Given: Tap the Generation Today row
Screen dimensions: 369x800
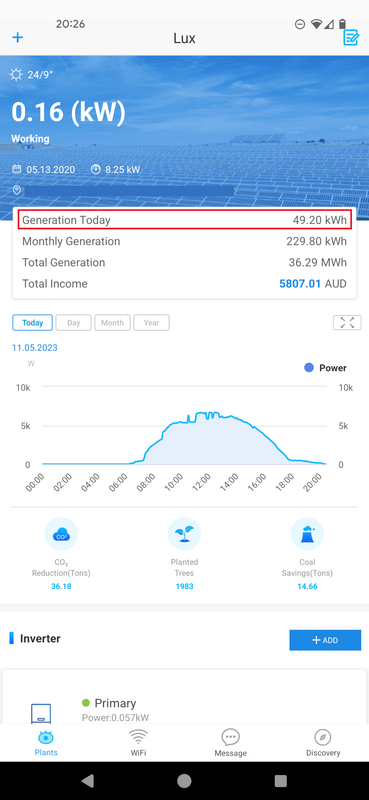Looking at the screenshot, I should click(x=184, y=220).
